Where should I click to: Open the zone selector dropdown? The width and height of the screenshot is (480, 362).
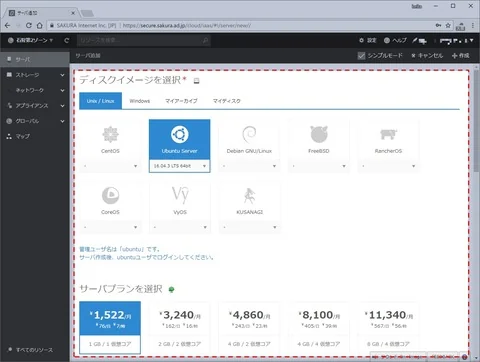click(x=31, y=40)
